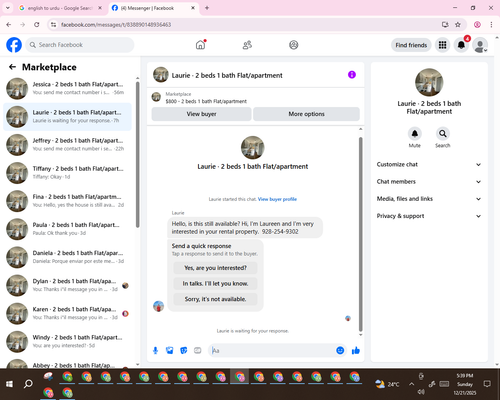Image resolution: width=500 pixels, height=400 pixels.
Task: Switch to the english to urdu Google tab
Action: [61, 8]
